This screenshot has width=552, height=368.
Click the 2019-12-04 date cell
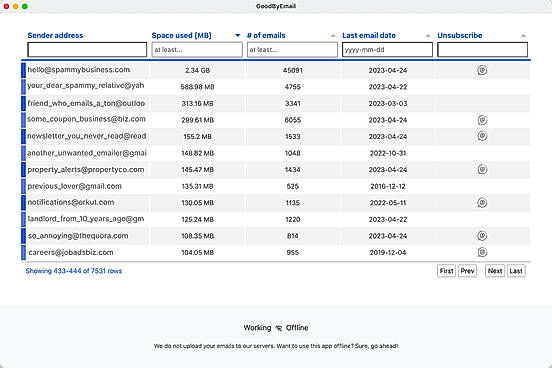pyautogui.click(x=388, y=252)
